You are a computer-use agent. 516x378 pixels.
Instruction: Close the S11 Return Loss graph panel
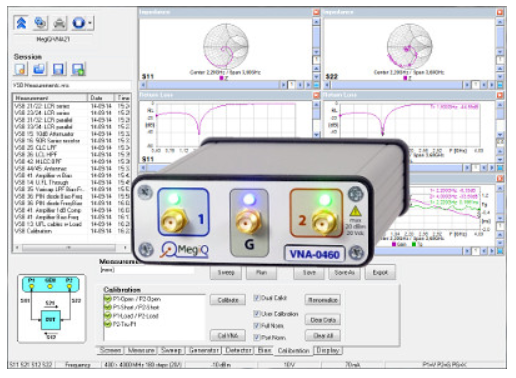tap(316, 95)
